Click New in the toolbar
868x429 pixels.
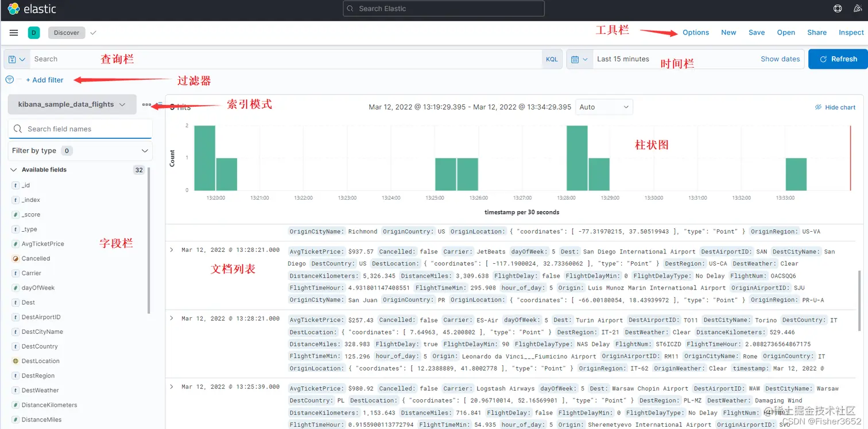tap(728, 33)
